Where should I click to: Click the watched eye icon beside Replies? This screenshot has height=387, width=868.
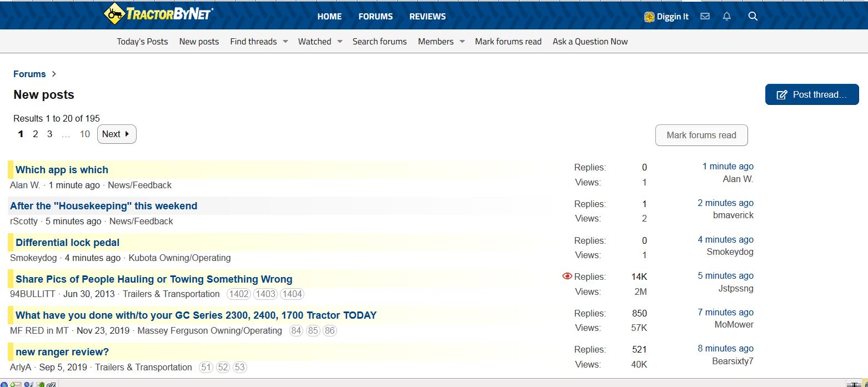[x=567, y=276]
